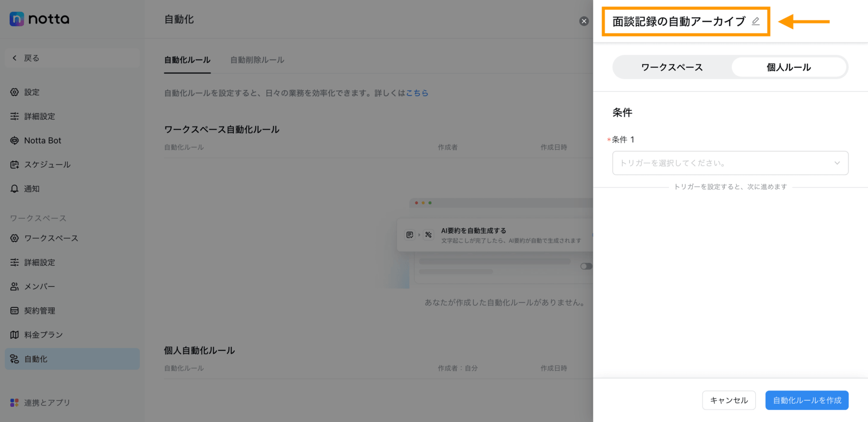Open the トリガーを選択してください dropdown

730,163
